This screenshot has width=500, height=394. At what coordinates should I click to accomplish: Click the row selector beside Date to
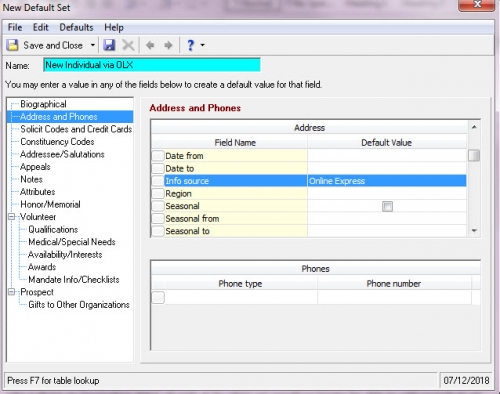tap(158, 168)
